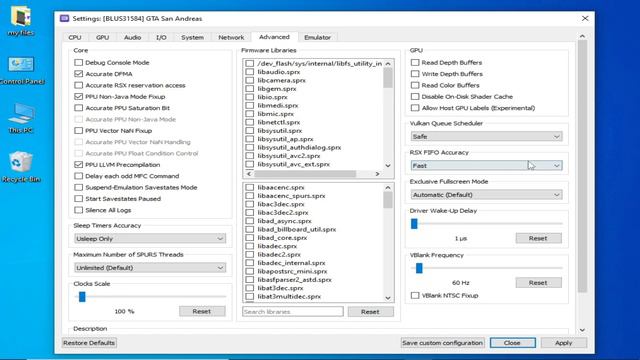Open the I/O tab
This screenshot has width=640, height=360.
[x=161, y=37]
